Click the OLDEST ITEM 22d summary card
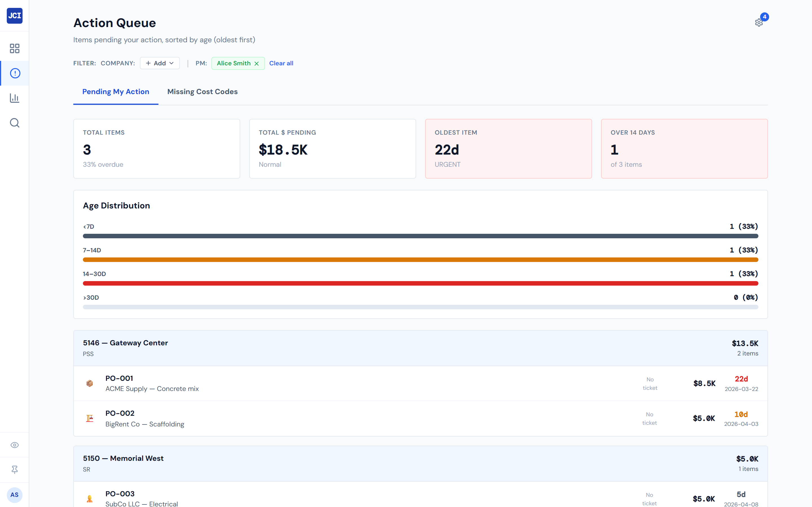This screenshot has height=507, width=812. pyautogui.click(x=508, y=148)
